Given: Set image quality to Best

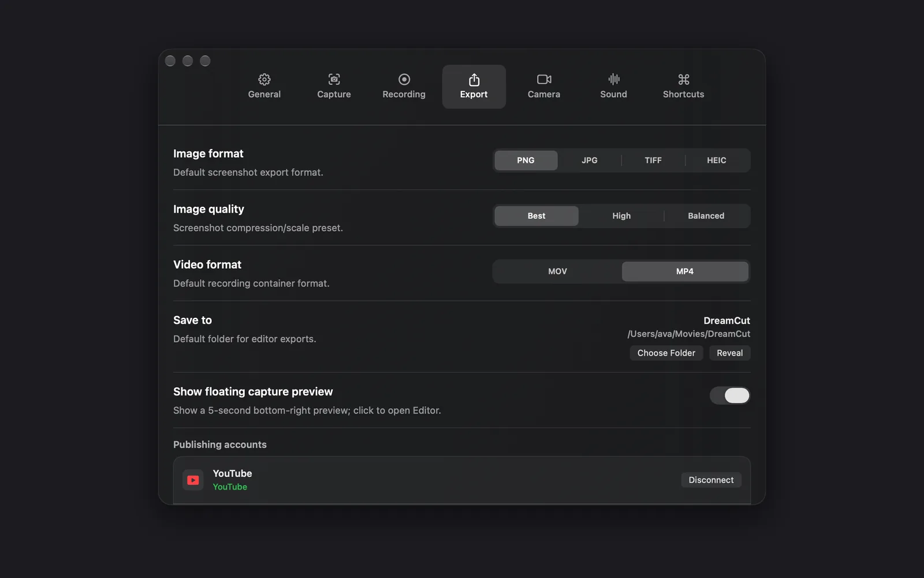Looking at the screenshot, I should (x=536, y=216).
